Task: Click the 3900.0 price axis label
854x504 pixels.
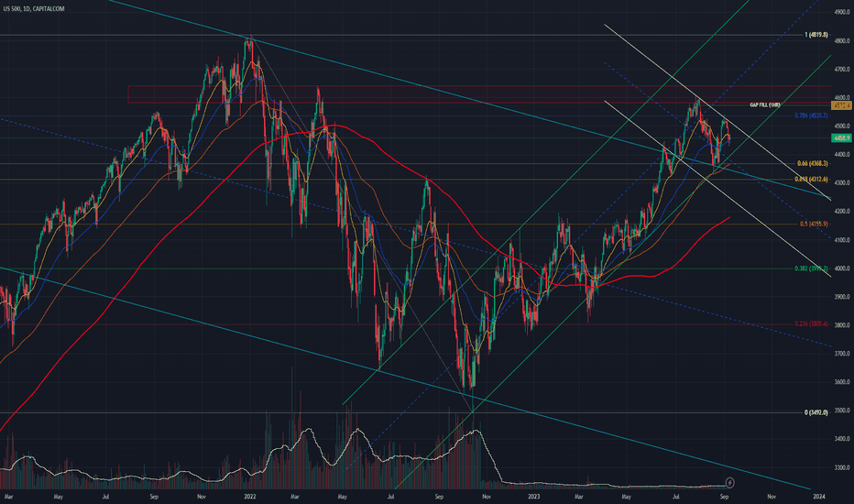Action: (x=842, y=297)
